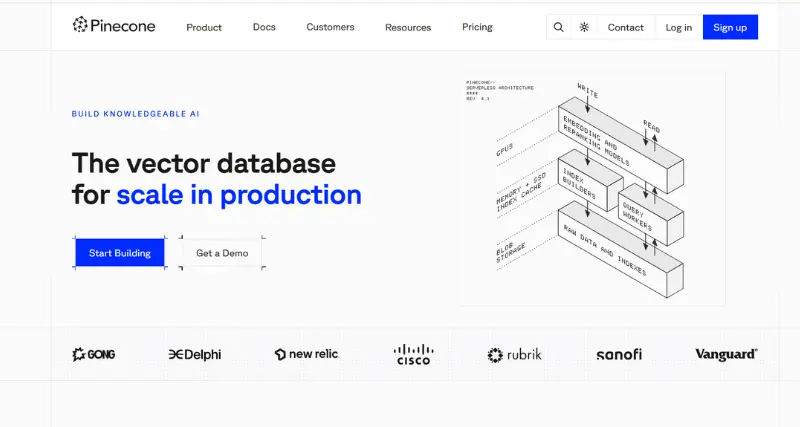Open the Docs navigation item
The image size is (800, 427).
pos(264,27)
